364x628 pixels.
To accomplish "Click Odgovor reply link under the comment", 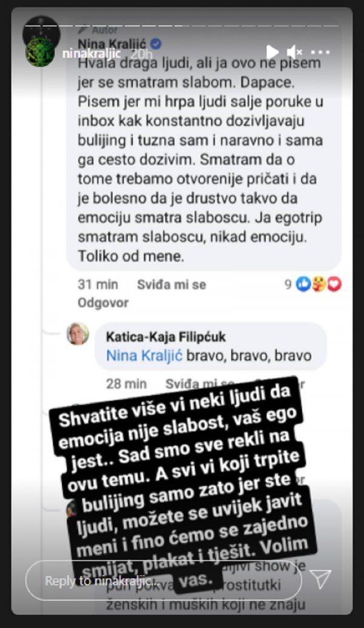I will (x=103, y=303).
